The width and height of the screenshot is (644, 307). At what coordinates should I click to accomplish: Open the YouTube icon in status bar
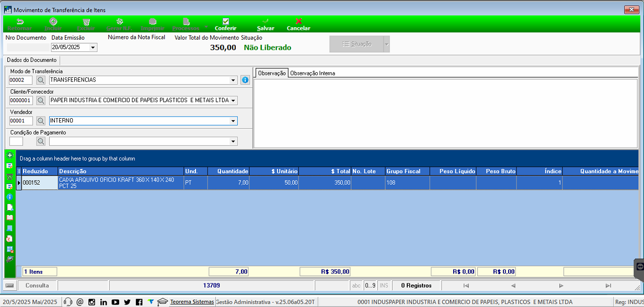pos(115,302)
